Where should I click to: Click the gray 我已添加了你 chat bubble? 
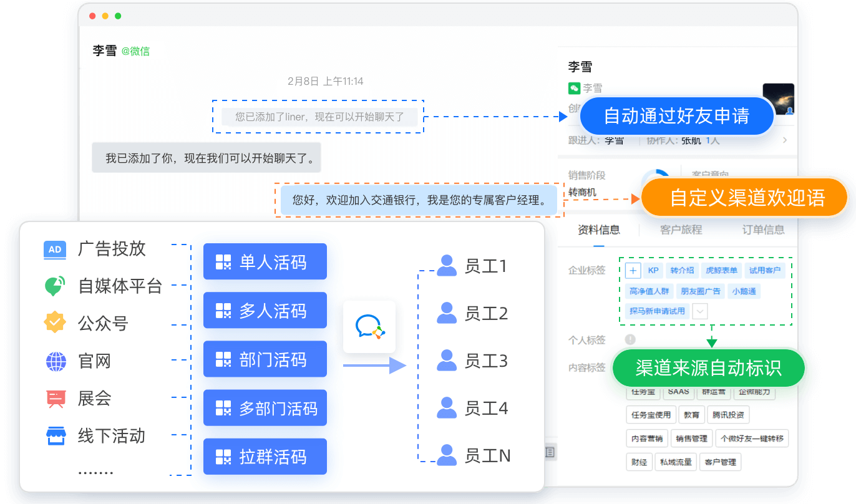[x=207, y=157]
